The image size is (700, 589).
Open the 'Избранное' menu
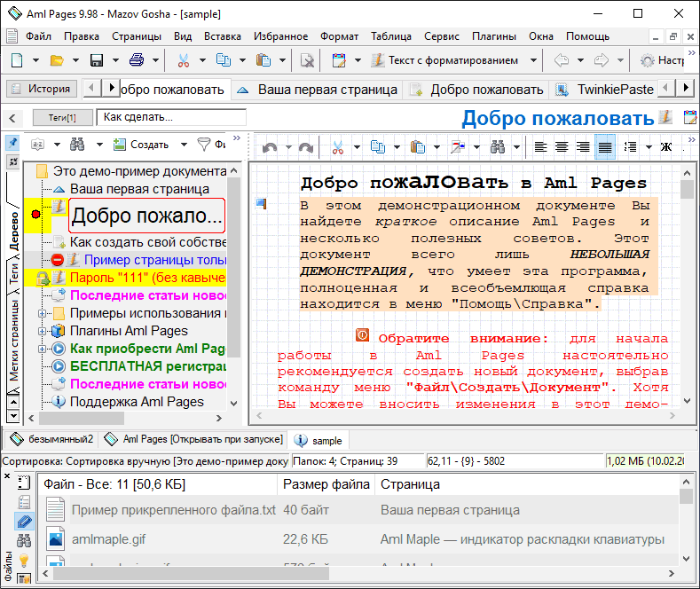click(281, 36)
